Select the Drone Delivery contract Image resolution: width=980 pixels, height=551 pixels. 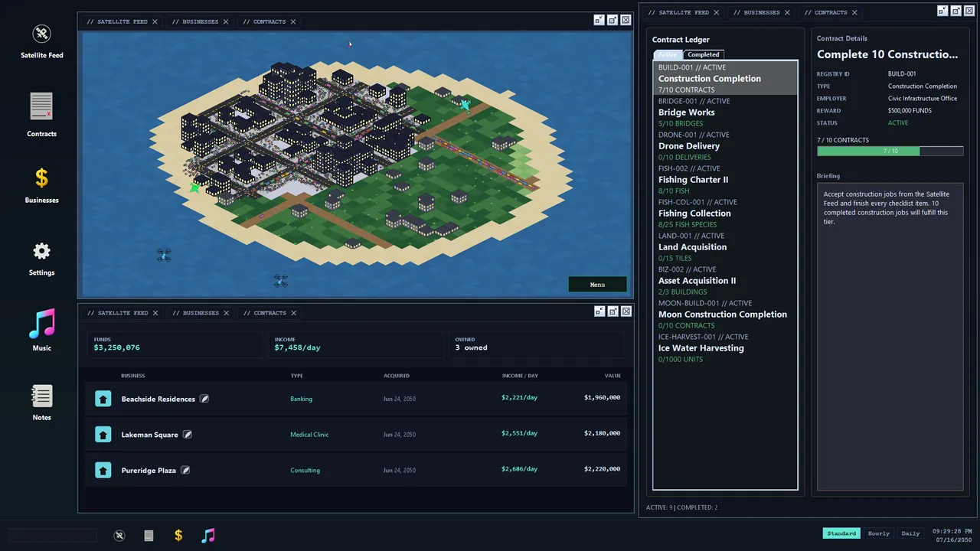coord(725,145)
